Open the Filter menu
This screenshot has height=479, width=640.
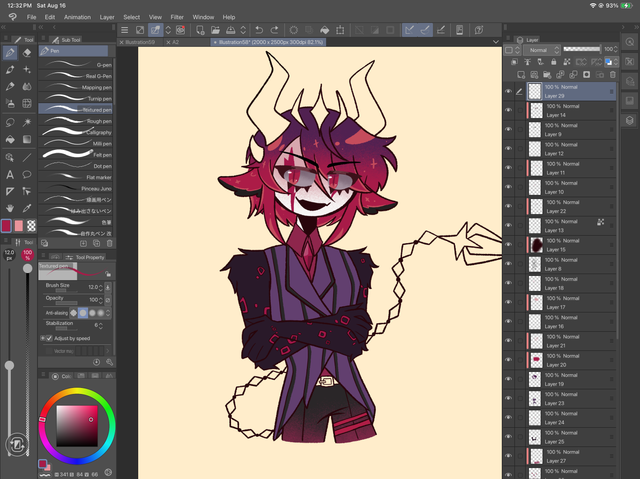(x=177, y=17)
